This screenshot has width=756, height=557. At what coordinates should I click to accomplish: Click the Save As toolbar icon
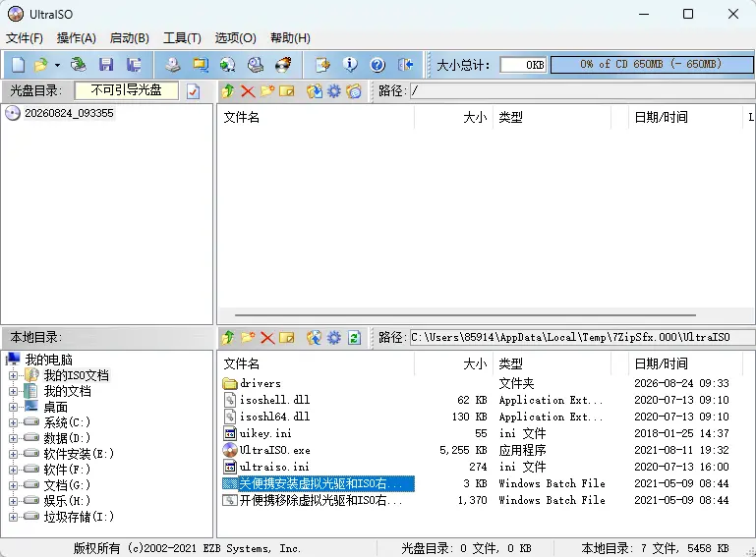pos(134,65)
